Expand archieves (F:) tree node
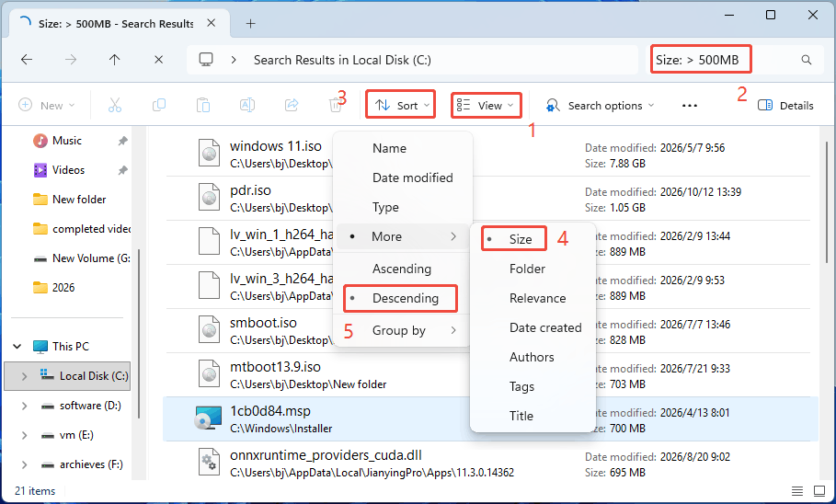The image size is (836, 504). pyautogui.click(x=24, y=464)
